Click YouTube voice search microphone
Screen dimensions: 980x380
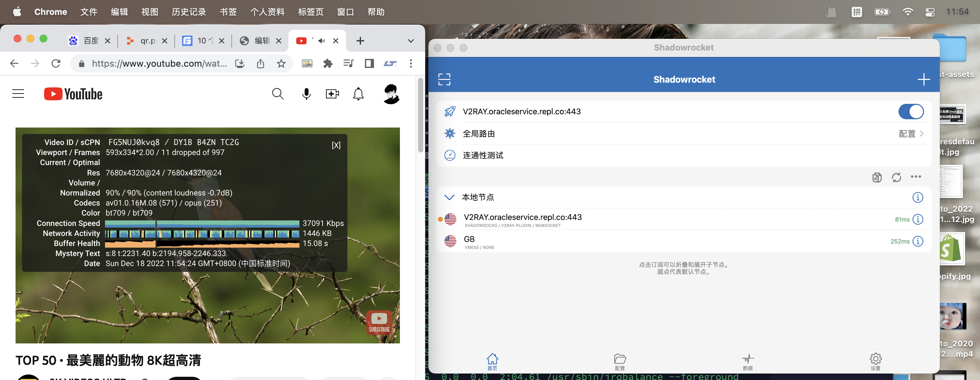click(x=306, y=94)
